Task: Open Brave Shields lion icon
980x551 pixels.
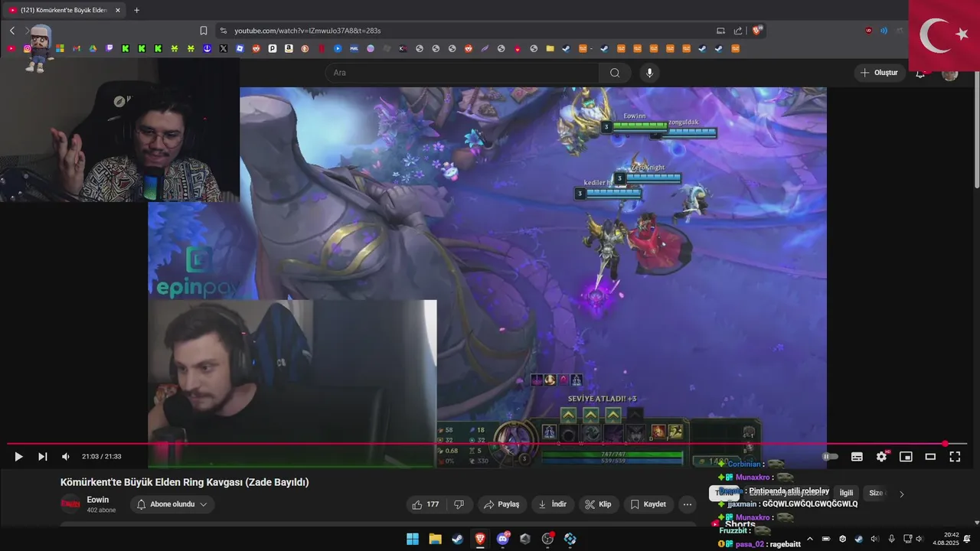Action: [757, 31]
